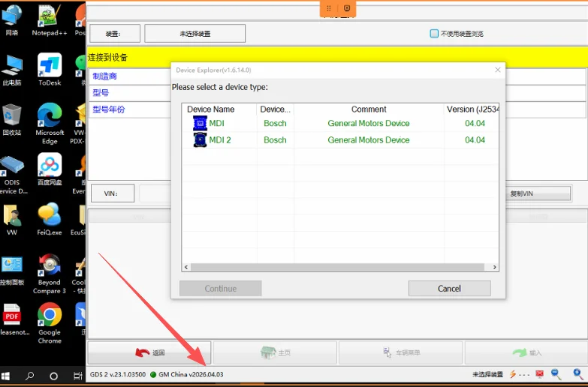Click the VIN: label button
Image resolution: width=588 pixels, height=387 pixels.
click(113, 193)
